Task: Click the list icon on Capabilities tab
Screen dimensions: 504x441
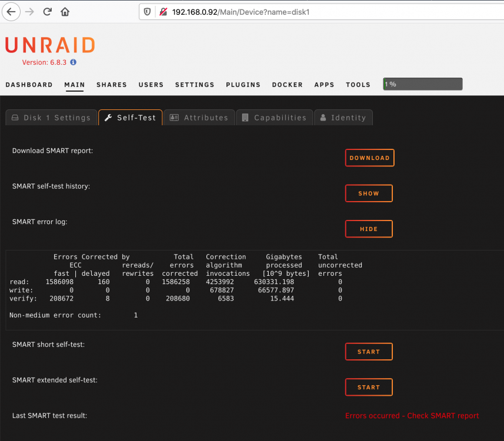Action: coord(245,118)
